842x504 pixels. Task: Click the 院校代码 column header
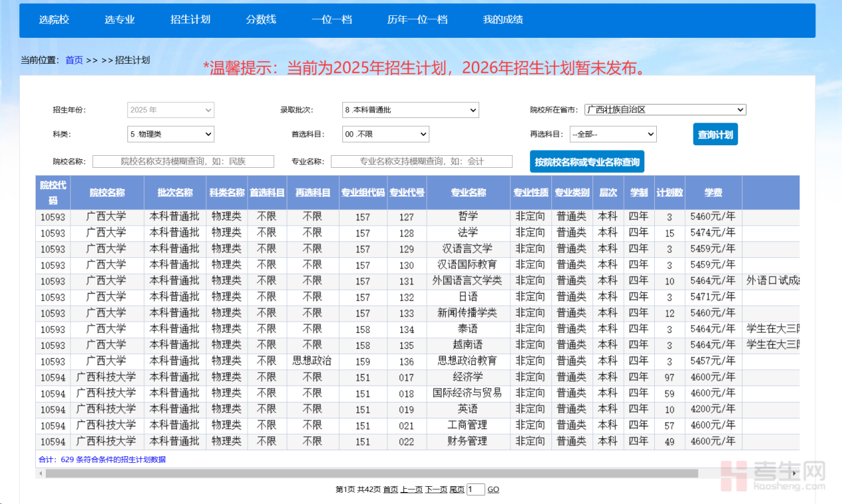click(53, 192)
